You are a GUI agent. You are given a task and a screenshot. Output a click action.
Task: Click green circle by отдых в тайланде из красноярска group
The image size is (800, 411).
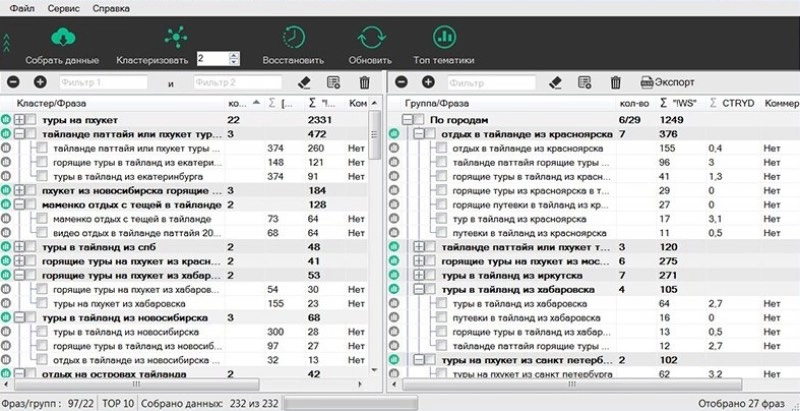(394, 134)
